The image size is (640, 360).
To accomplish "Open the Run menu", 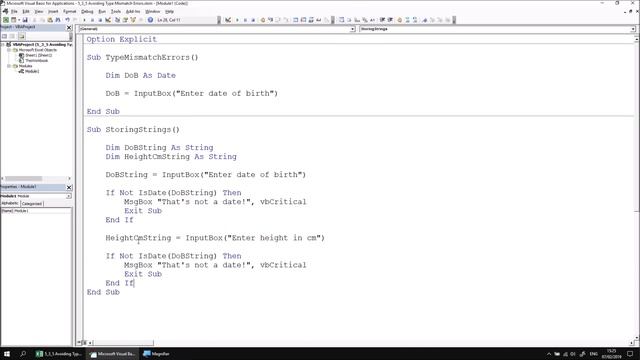I will (x=102, y=11).
